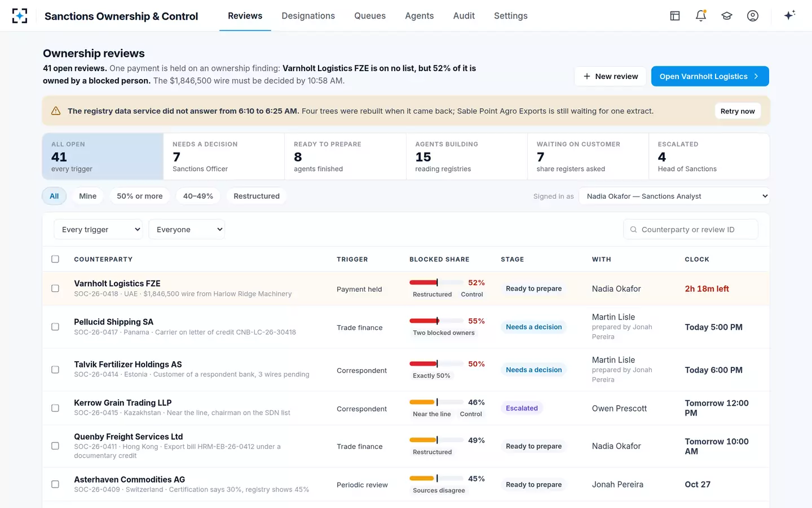Select the Pellucid Shipping SA row checkbox
The height and width of the screenshot is (508, 812).
point(55,327)
